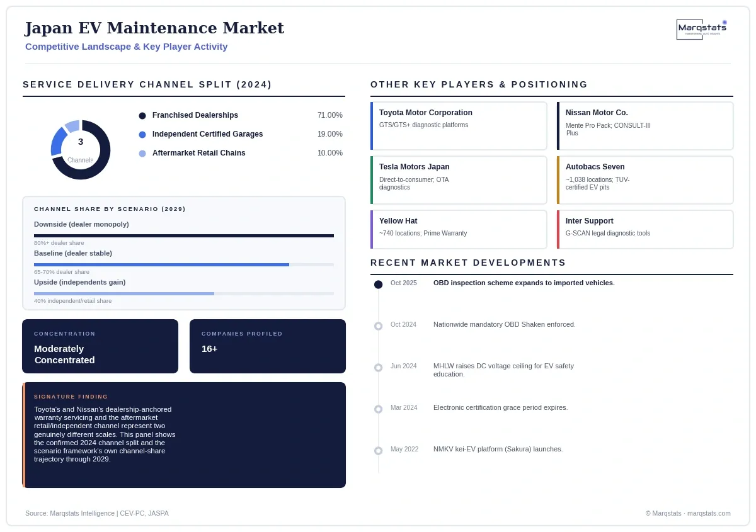Click the Electronic certification grace period entry

[x=501, y=407]
